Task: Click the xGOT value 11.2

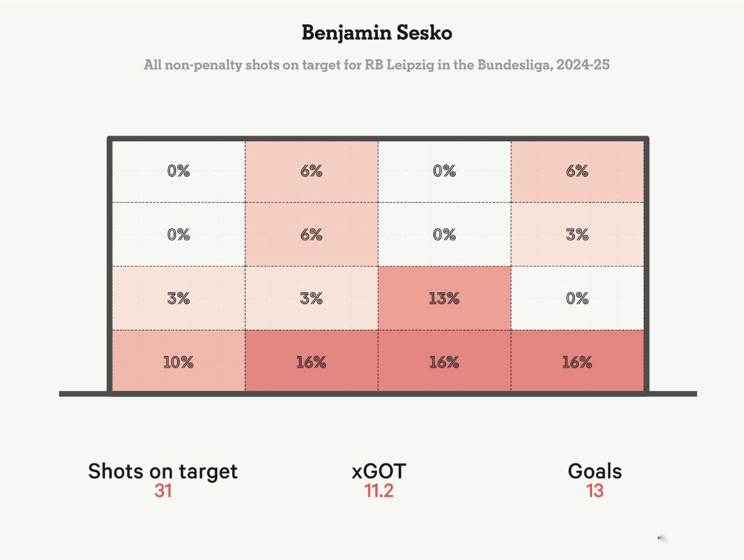Action: point(379,491)
